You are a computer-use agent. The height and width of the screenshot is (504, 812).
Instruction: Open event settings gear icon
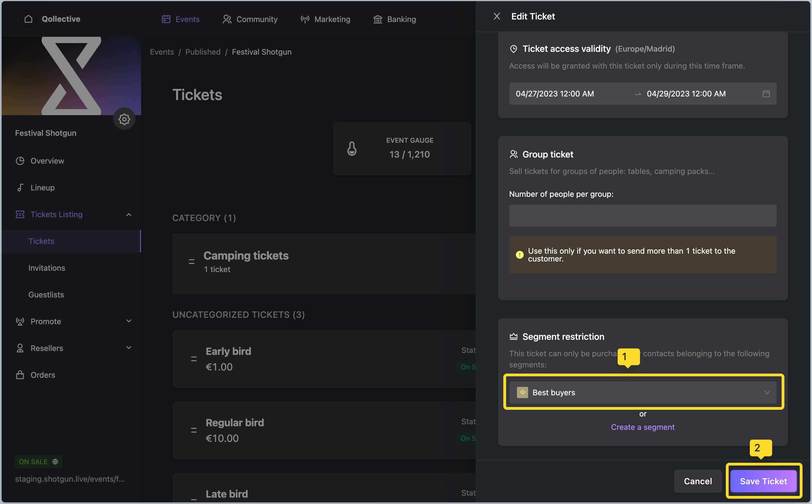(x=124, y=119)
